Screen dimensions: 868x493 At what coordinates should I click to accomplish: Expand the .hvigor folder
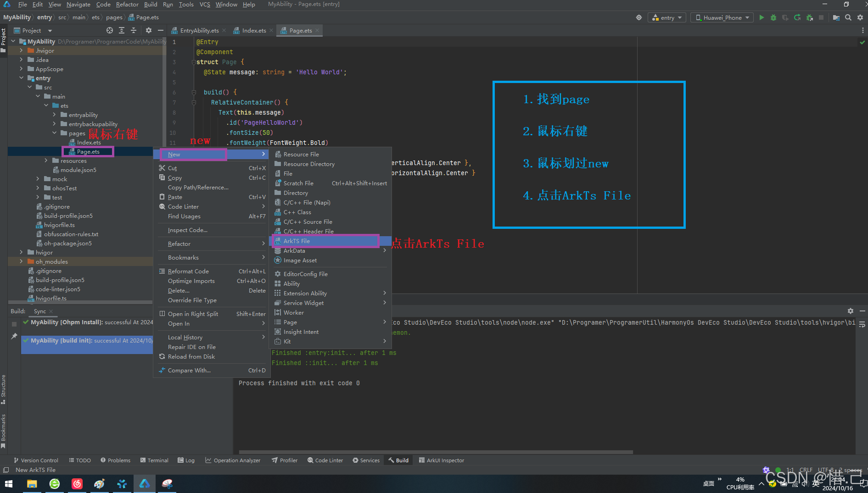pyautogui.click(x=21, y=50)
